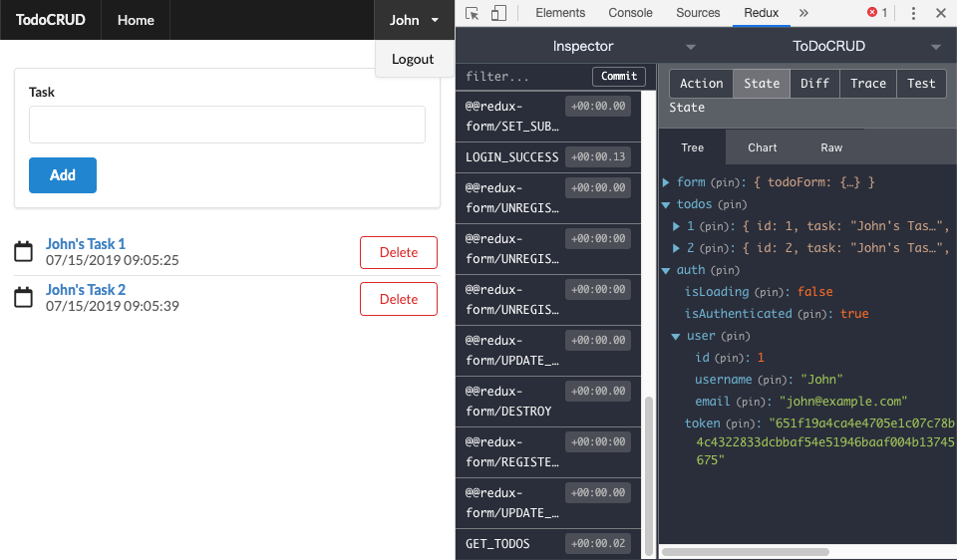
Task: Click calendar icon beside John's Task 2
Action: point(23,297)
